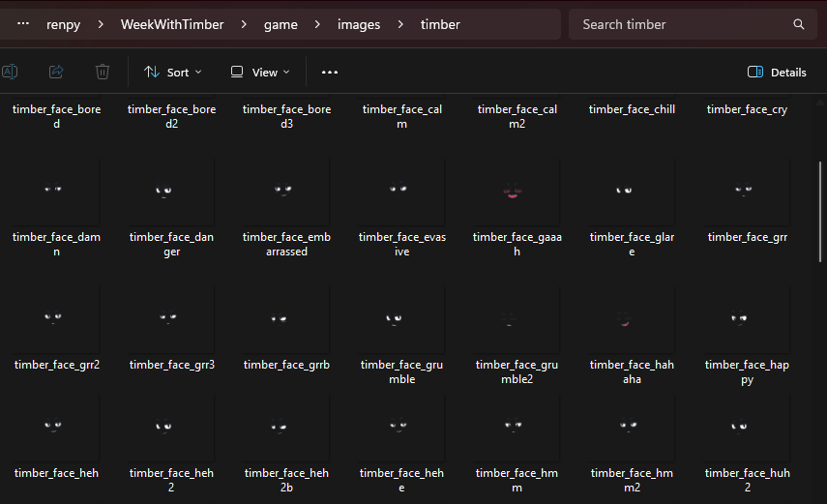Click into the Search timber field
827x504 pixels.
click(x=693, y=24)
